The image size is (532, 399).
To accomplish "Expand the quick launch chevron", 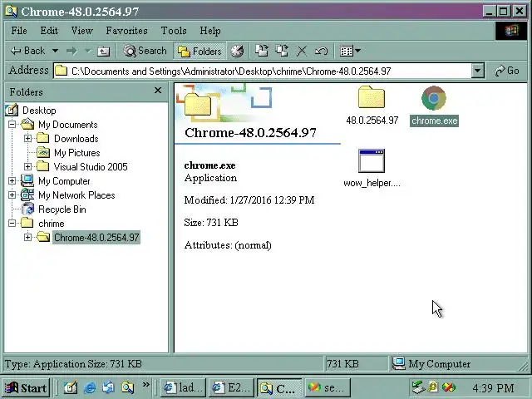I will (x=146, y=385).
